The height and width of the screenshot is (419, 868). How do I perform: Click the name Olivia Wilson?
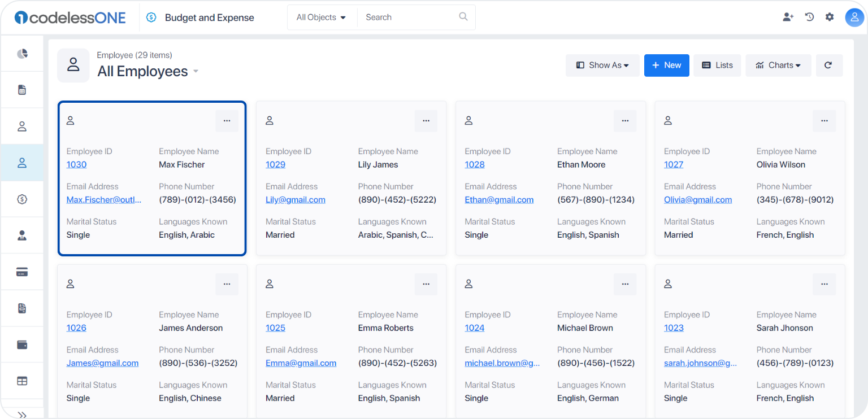[781, 165]
